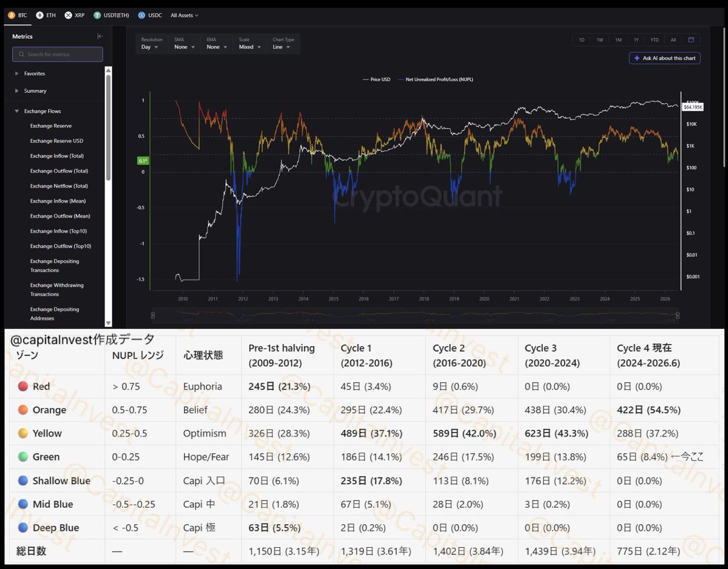
Task: Click the magnifier icon in metrics search
Action: tap(21, 54)
